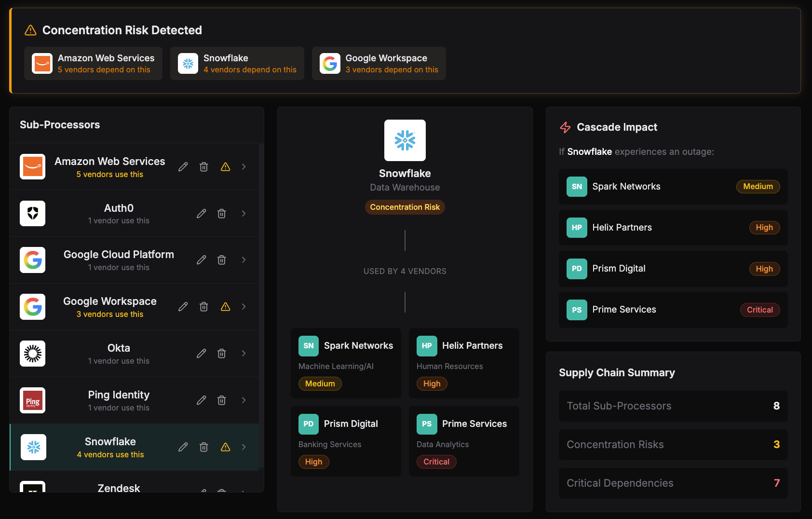Edit the Ping Identity entry
The width and height of the screenshot is (812, 519).
pyautogui.click(x=201, y=400)
